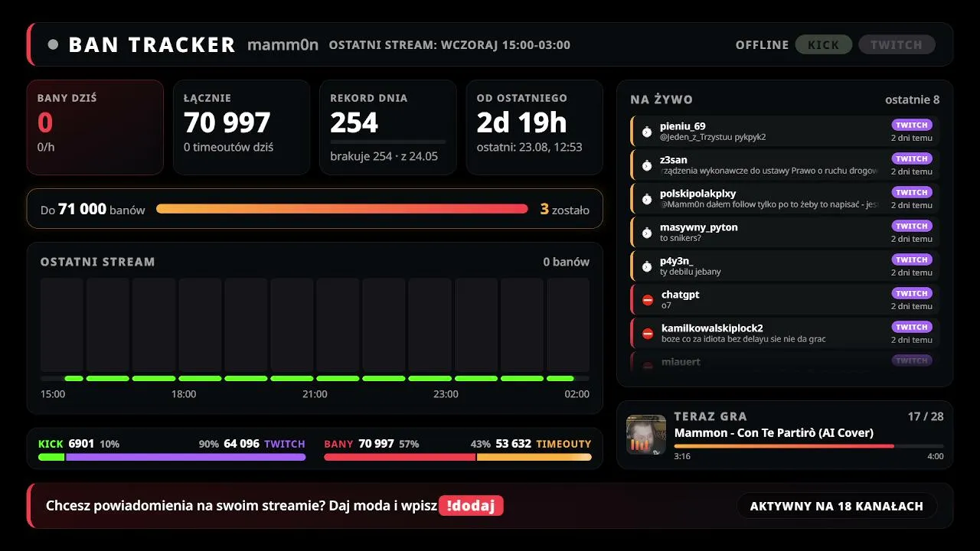The width and height of the screenshot is (980, 551).
Task: Click TWITCH badge on z3san row
Action: tap(912, 158)
